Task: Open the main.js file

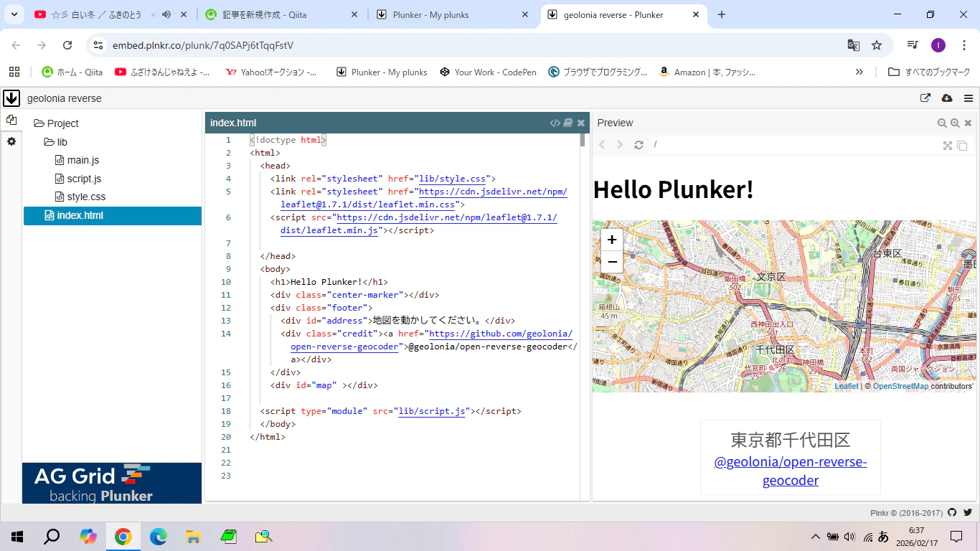Action: 77,160
